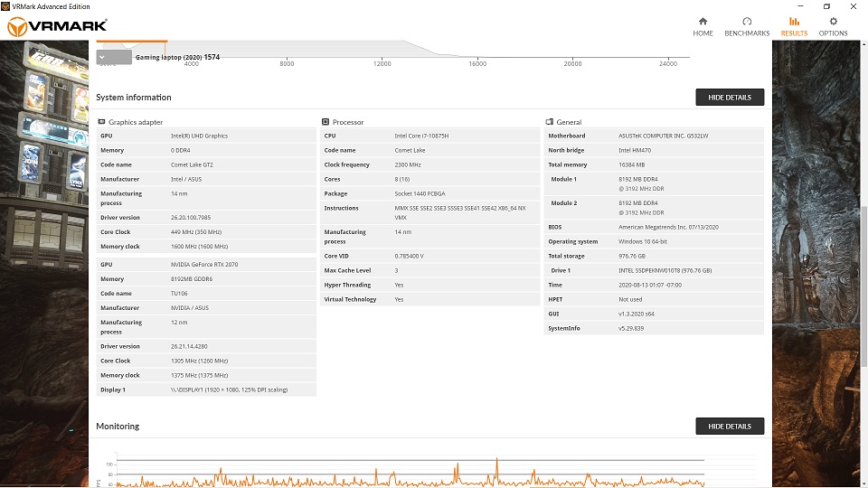Select the Virtual Technology label
Screen dimensions: 868x488
350,299
